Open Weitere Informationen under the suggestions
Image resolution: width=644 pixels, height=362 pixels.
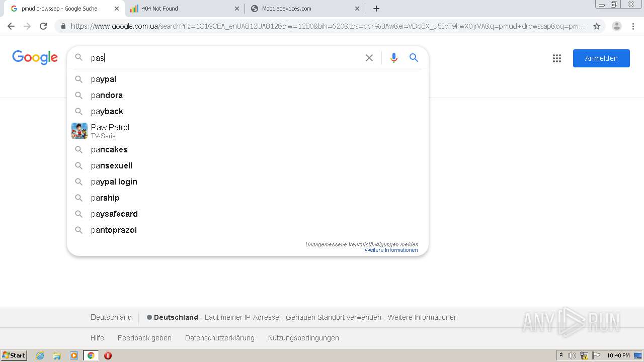391,250
